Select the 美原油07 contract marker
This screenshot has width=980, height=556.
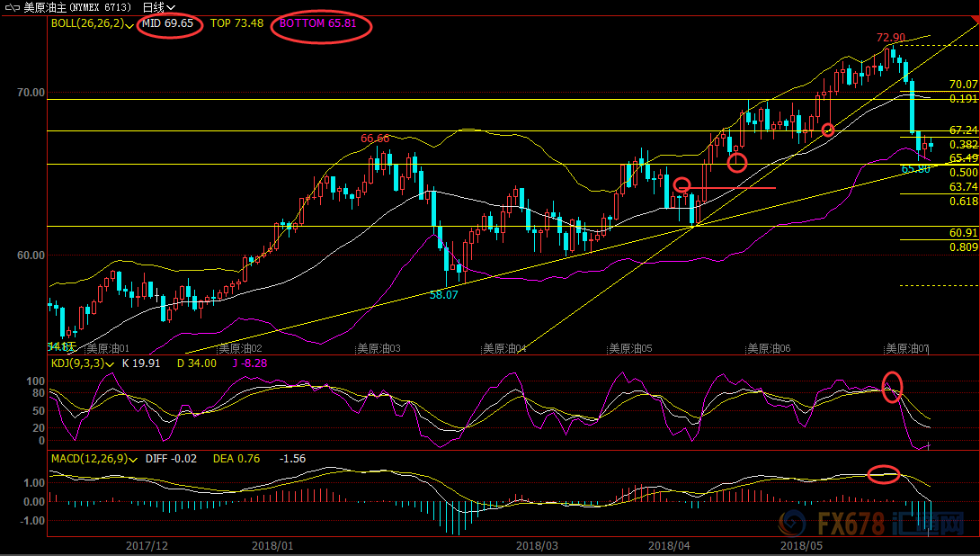pyautogui.click(x=907, y=348)
